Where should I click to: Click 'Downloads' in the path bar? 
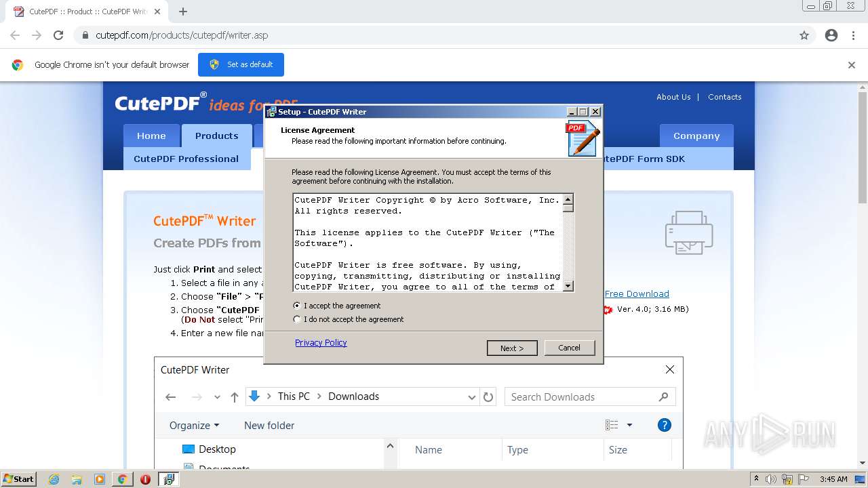pyautogui.click(x=353, y=396)
